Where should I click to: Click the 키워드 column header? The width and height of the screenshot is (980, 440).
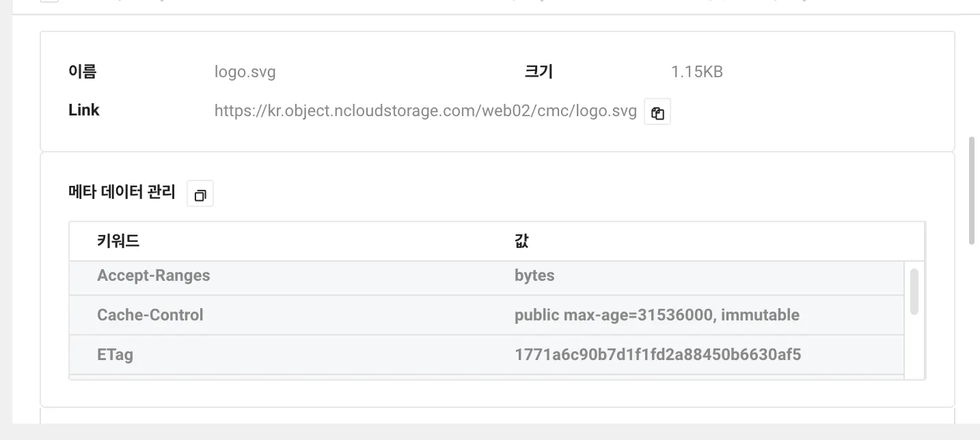[x=118, y=240]
